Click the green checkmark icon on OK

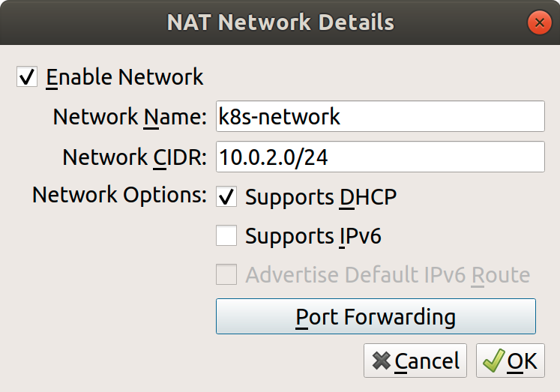(493, 361)
